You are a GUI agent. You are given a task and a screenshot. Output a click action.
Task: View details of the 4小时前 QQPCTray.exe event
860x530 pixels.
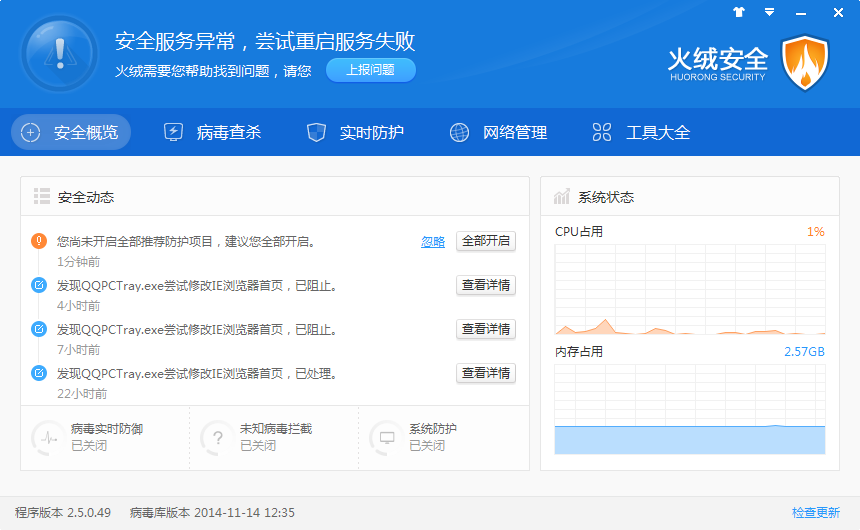pyautogui.click(x=486, y=285)
